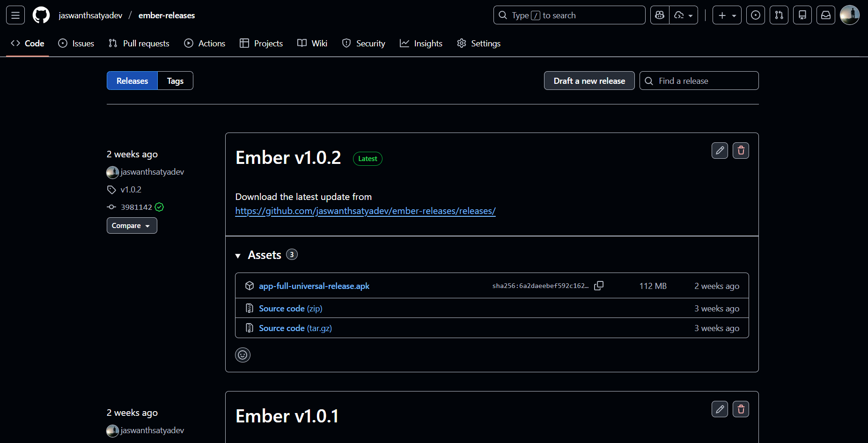868x443 pixels.
Task: Open the GitHub Copilot menu icon
Action: (x=659, y=15)
